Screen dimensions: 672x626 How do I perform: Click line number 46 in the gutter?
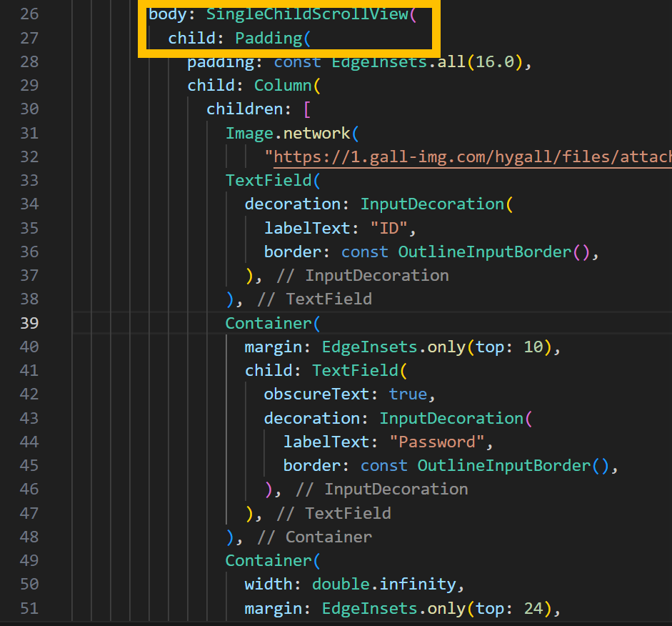tap(29, 489)
